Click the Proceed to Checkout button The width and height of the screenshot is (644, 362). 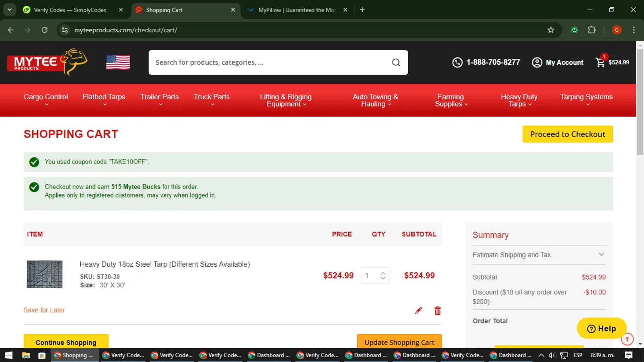568,134
